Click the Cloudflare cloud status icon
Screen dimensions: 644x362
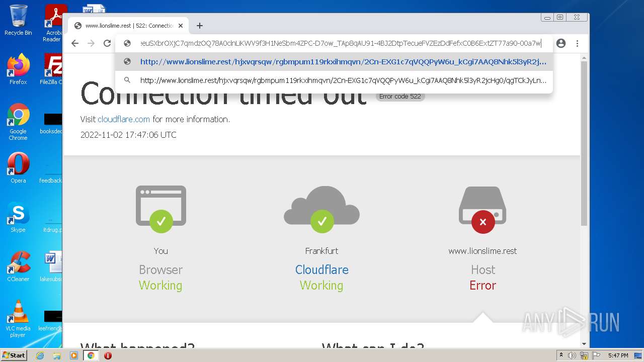point(322,209)
